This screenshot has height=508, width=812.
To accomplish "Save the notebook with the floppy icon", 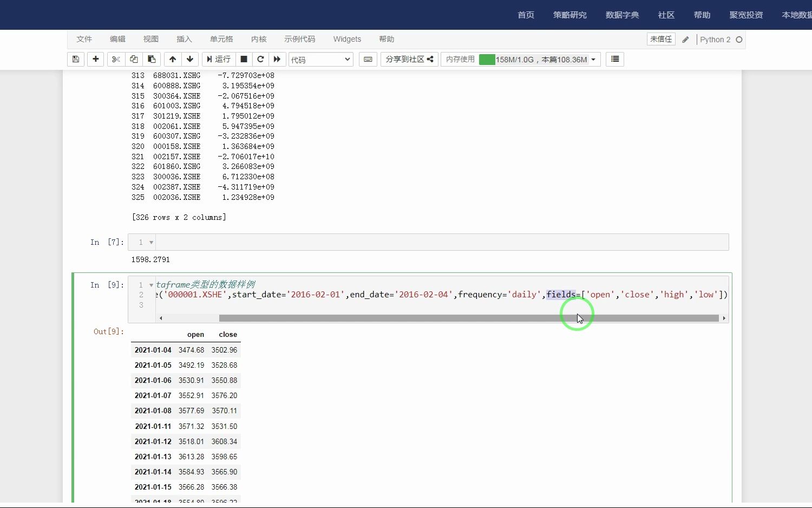I will (76, 59).
